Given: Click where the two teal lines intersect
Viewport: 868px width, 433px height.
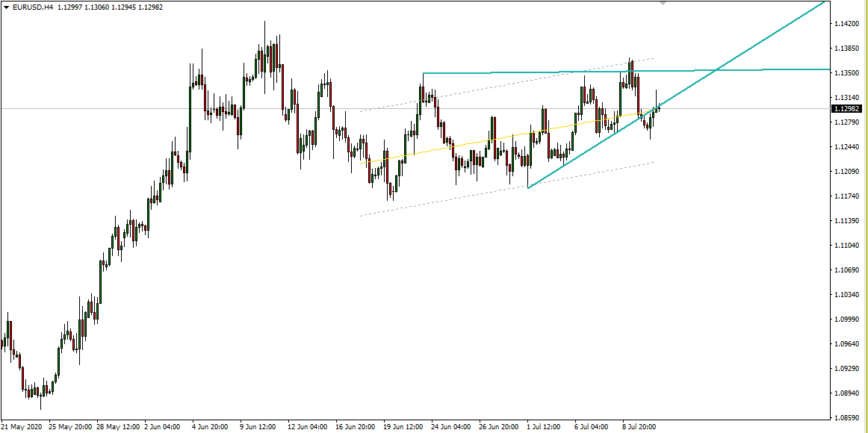Looking at the screenshot, I should pyautogui.click(x=716, y=71).
